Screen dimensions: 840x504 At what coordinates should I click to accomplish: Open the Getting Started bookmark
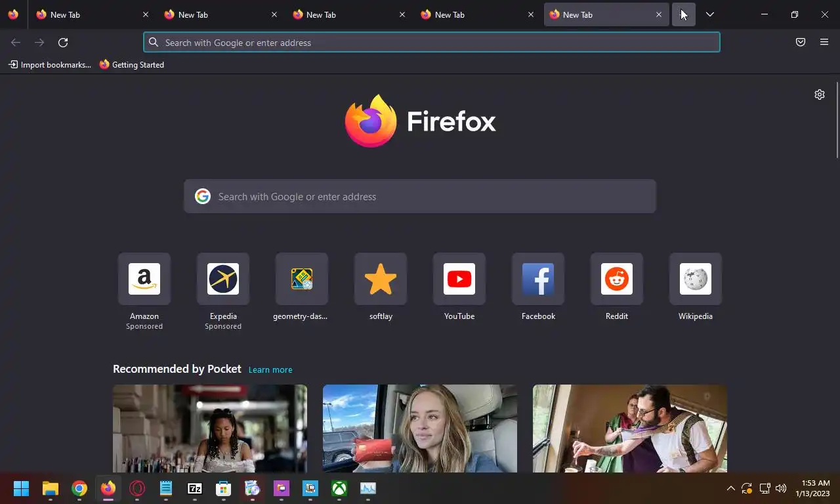(132, 65)
